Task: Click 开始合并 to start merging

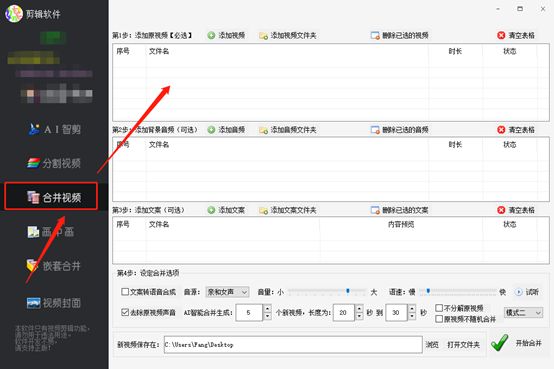Action: tap(529, 343)
